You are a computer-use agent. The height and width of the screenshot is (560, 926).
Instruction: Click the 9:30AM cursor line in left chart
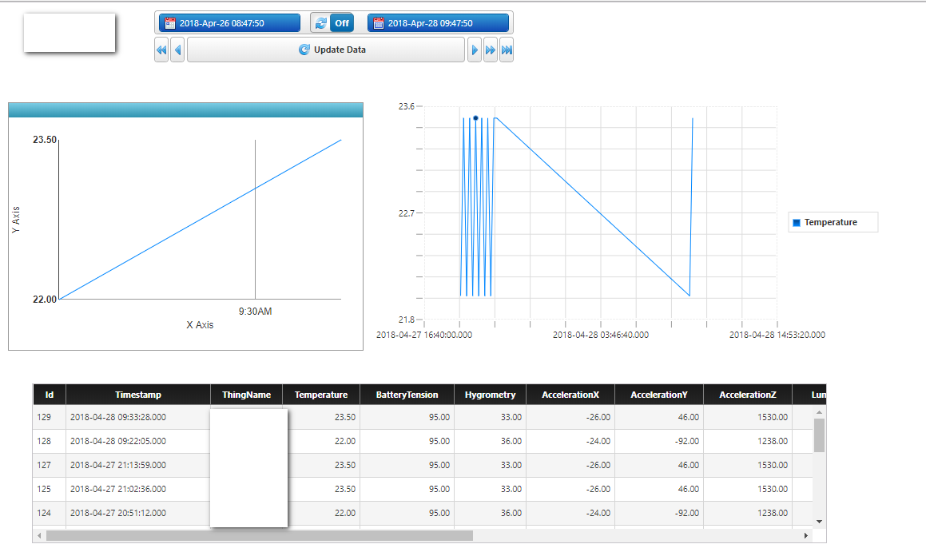(255, 219)
